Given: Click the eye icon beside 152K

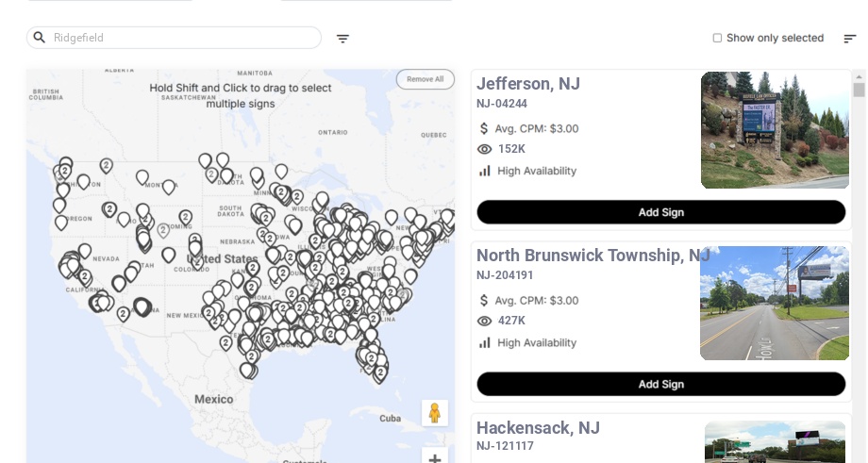Looking at the screenshot, I should pos(485,149).
